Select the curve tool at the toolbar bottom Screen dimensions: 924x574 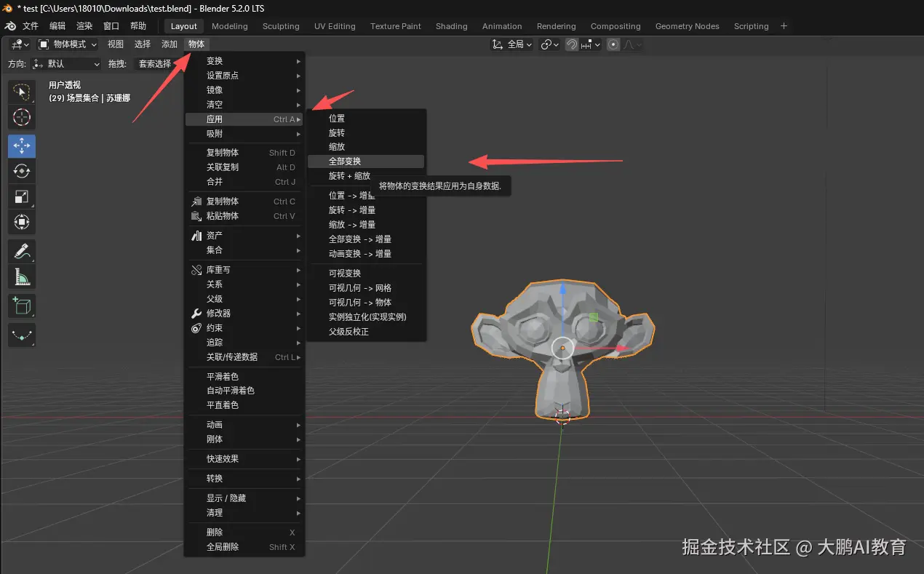tap(22, 335)
